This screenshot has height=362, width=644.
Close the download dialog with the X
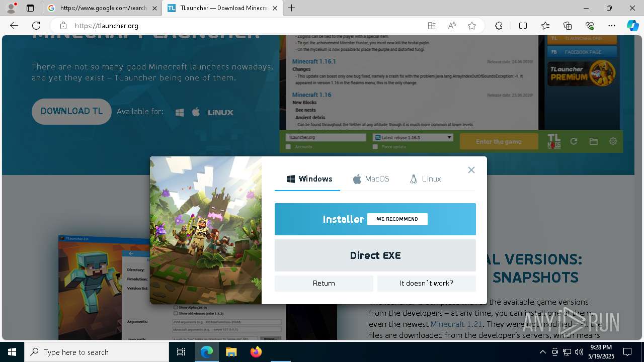[x=471, y=170]
